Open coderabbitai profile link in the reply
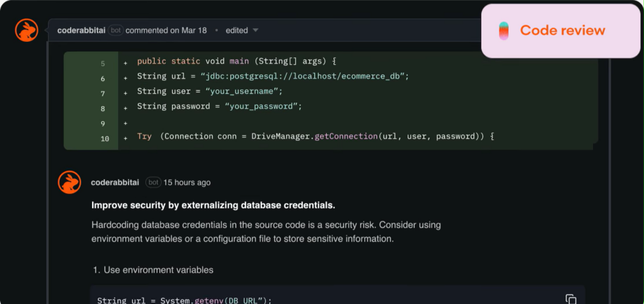This screenshot has width=644, height=304. [115, 182]
